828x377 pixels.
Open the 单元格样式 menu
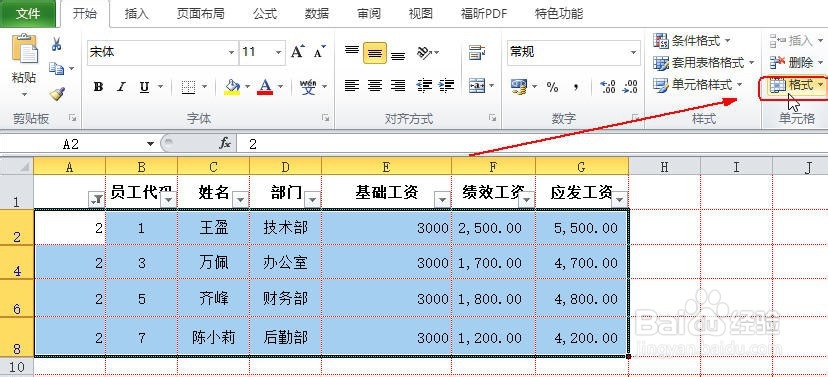[698, 84]
